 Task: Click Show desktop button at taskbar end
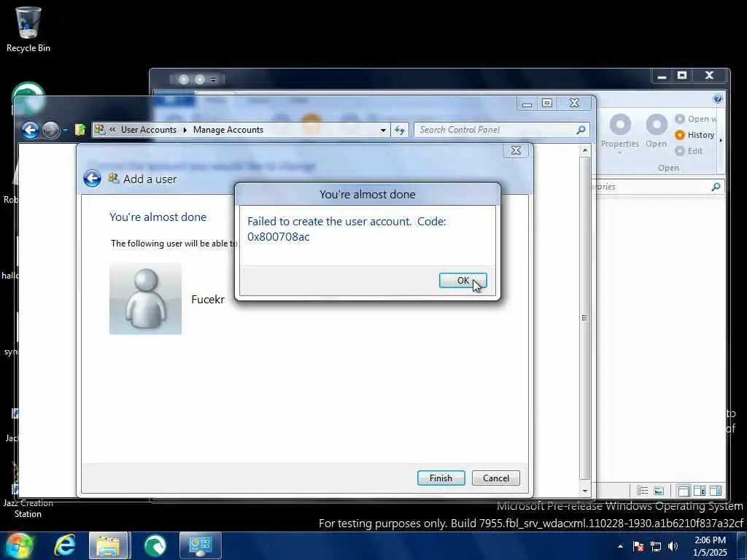741,546
